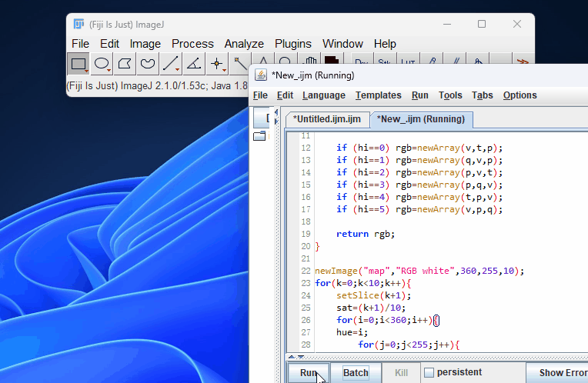Select the Point (crosshair) tool
Image resolution: width=588 pixels, height=383 pixels.
click(x=217, y=64)
